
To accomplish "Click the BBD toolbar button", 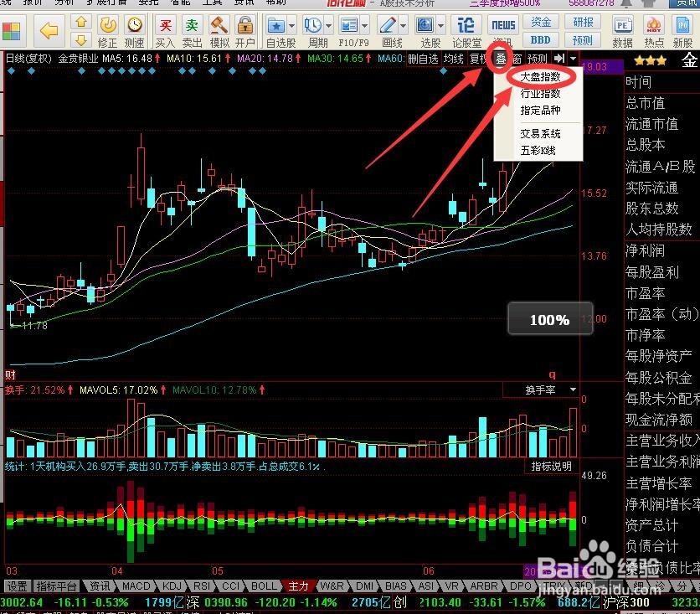I will [541, 40].
